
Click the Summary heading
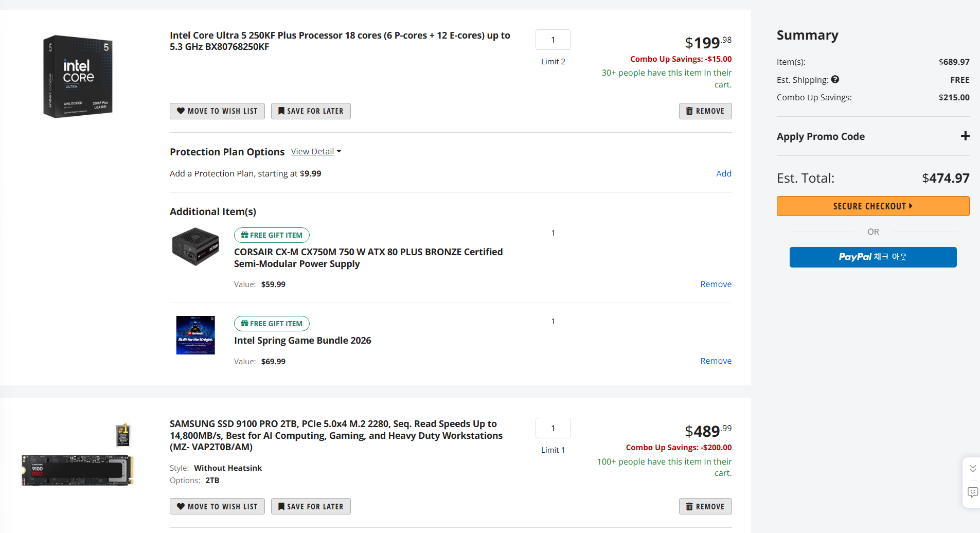point(807,35)
